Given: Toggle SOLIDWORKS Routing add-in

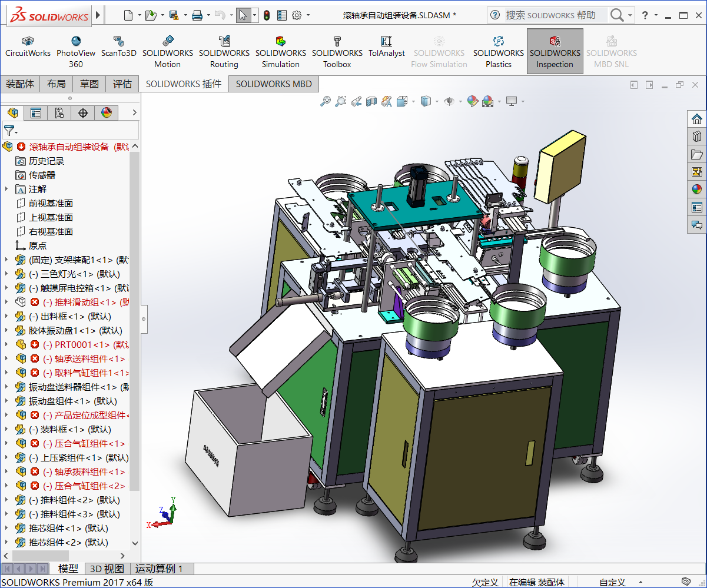Looking at the screenshot, I should 224,52.
